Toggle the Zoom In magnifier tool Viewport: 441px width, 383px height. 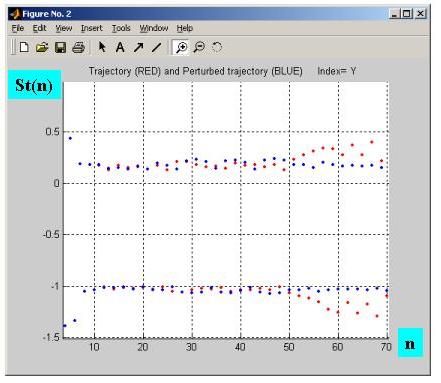pyautogui.click(x=182, y=47)
